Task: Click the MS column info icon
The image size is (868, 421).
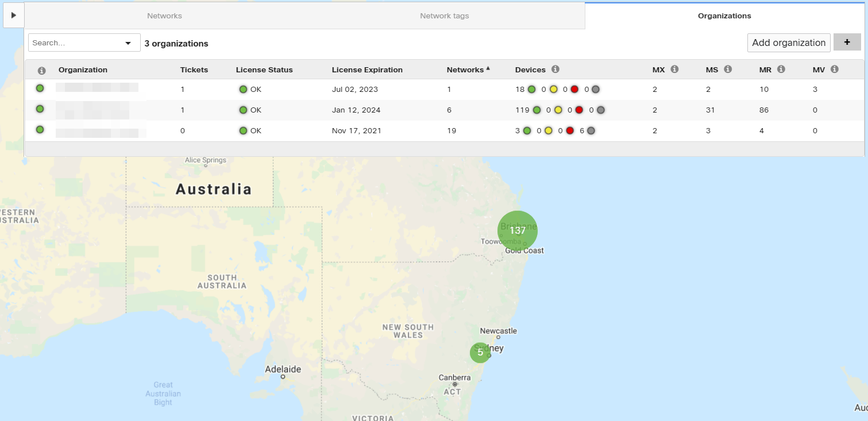Action: [x=727, y=69]
